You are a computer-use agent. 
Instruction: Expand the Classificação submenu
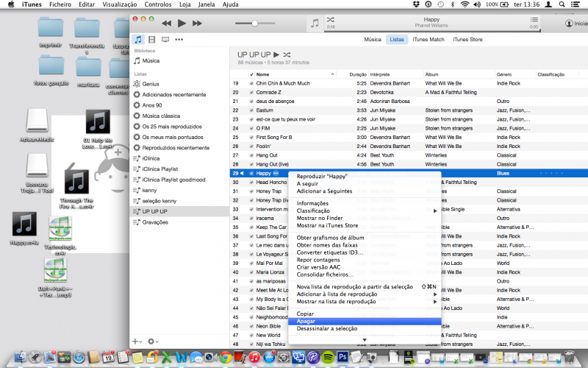(365, 210)
